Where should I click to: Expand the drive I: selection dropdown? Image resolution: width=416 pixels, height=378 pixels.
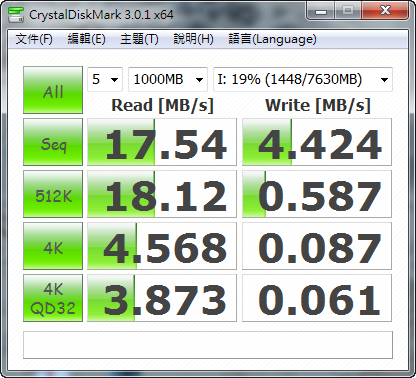click(x=303, y=79)
